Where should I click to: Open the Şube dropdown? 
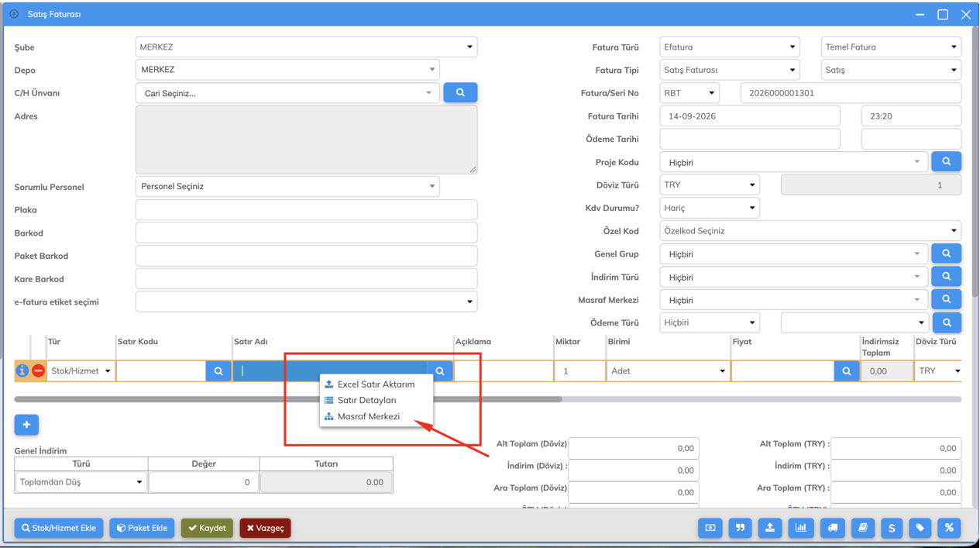click(306, 47)
